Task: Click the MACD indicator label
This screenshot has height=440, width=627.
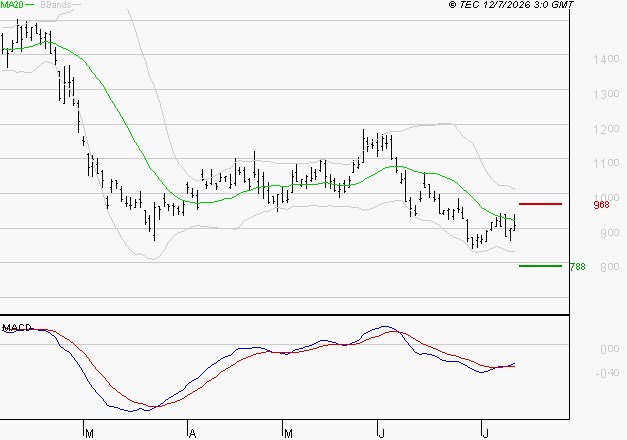Action: coord(16,328)
